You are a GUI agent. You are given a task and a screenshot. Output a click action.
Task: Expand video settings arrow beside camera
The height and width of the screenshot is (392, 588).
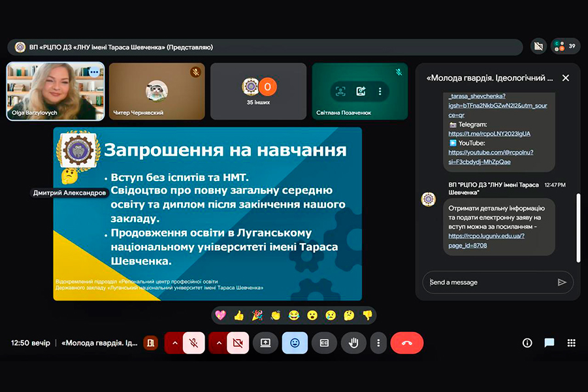(x=219, y=343)
